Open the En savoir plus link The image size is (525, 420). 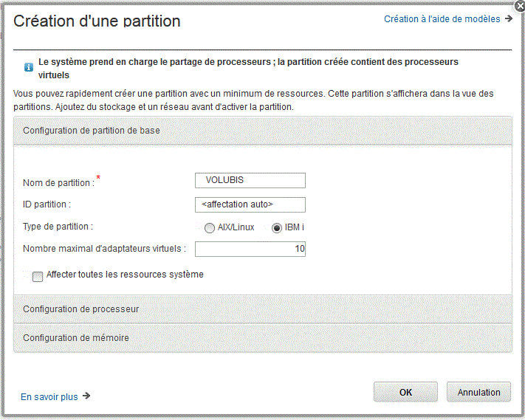[49, 397]
